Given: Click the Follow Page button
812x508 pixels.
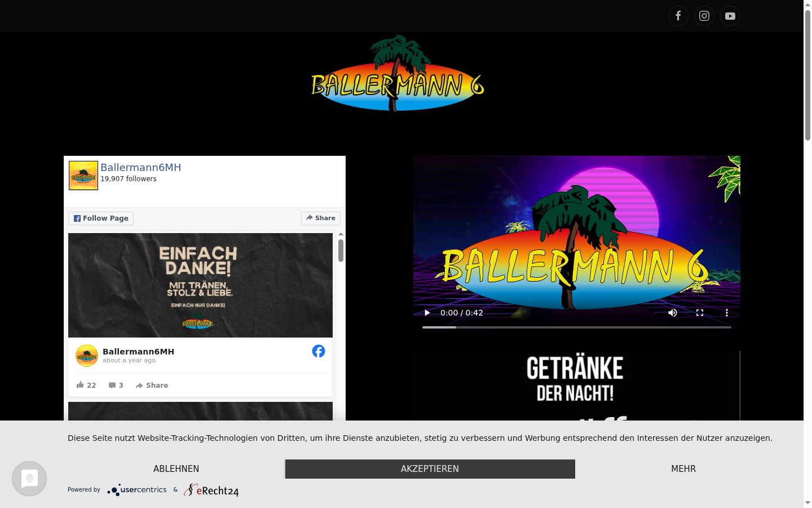Looking at the screenshot, I should pyautogui.click(x=101, y=218).
